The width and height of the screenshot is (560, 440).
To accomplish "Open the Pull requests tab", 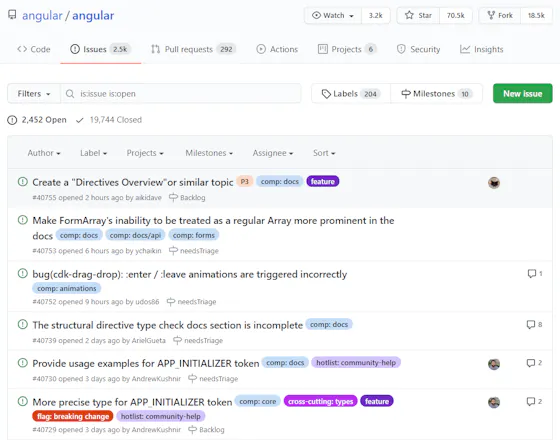I will click(193, 49).
